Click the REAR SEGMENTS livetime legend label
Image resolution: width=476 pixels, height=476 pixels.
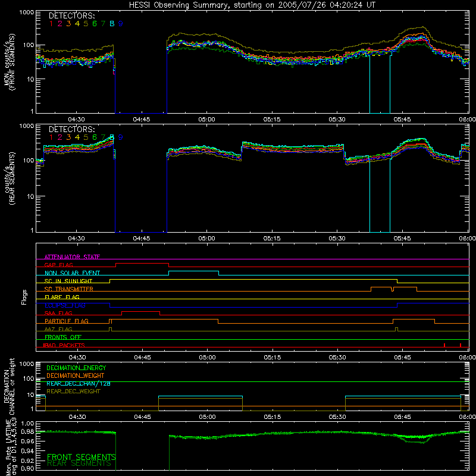click(79, 464)
